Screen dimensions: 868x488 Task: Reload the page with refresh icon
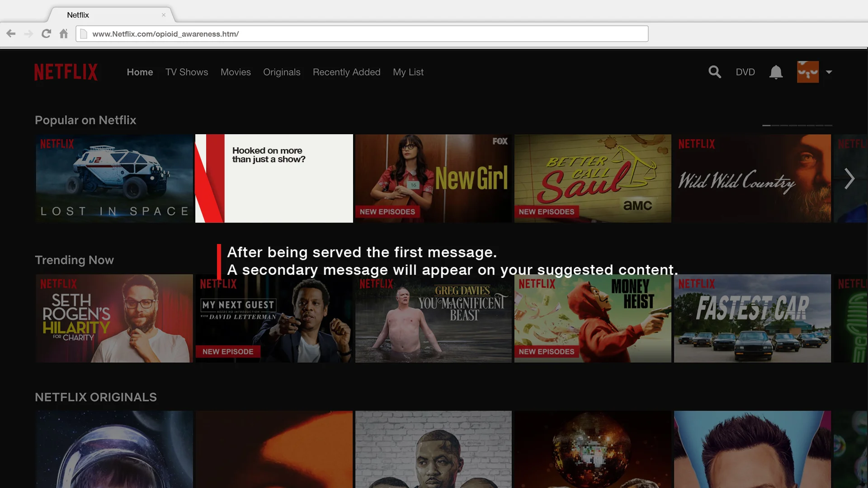(46, 33)
